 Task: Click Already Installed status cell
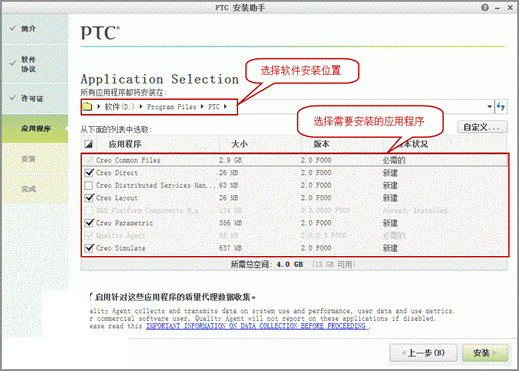(415, 210)
